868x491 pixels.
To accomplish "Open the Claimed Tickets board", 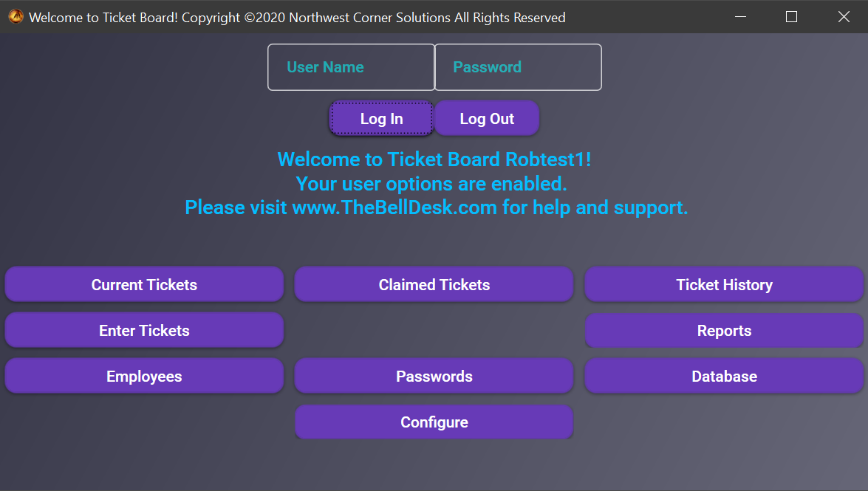I will pos(434,284).
